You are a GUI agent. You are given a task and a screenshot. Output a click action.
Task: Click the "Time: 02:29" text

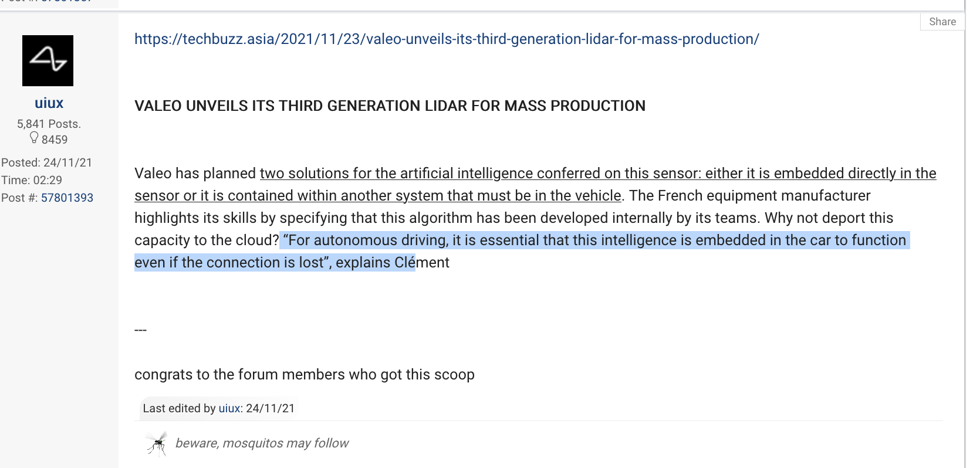pyautogui.click(x=32, y=180)
